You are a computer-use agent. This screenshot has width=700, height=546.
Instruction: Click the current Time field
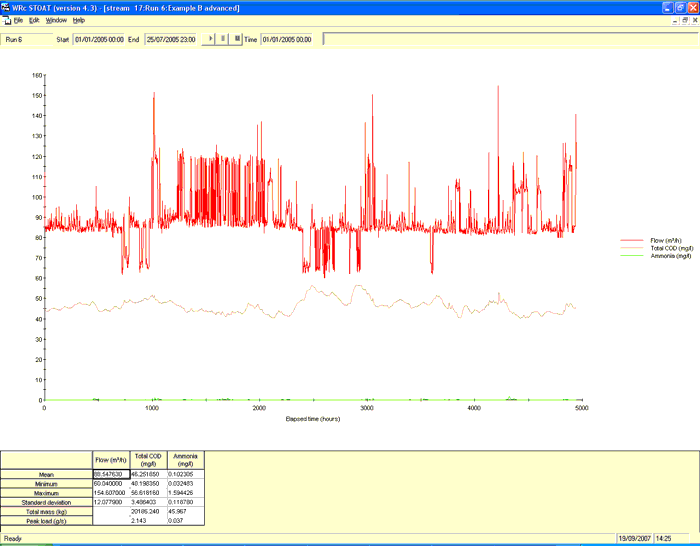click(287, 40)
